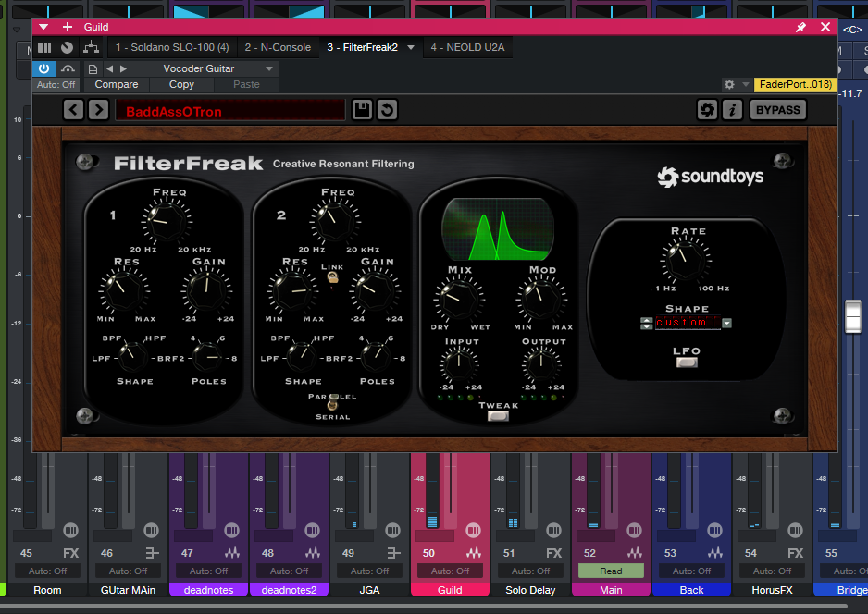Open the FaderPort controller mapping field
868x614 pixels.
coord(795,85)
